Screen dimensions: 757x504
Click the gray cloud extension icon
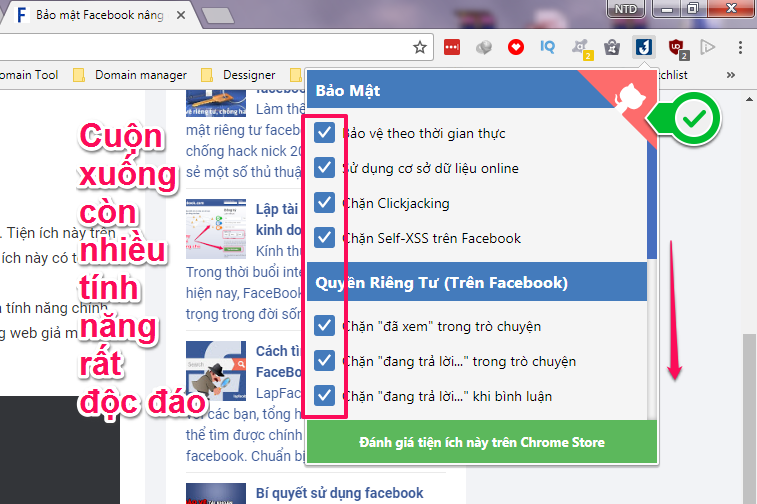484,47
